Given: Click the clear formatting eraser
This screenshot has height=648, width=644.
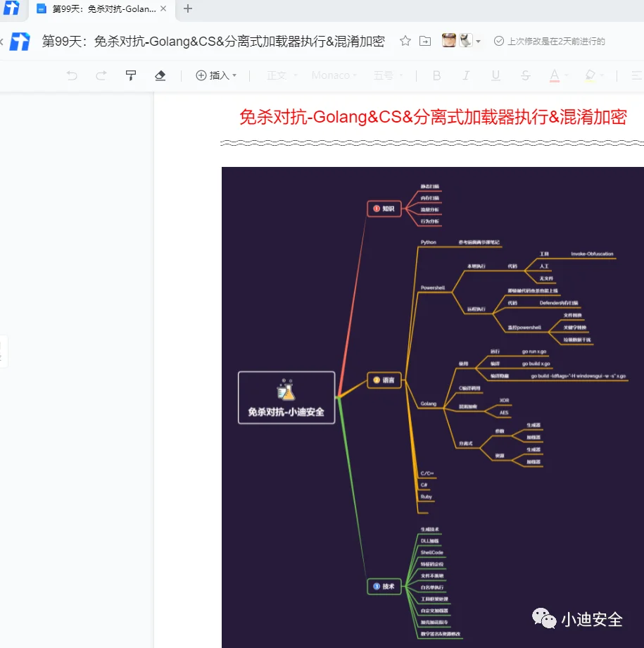Looking at the screenshot, I should tap(160, 75).
